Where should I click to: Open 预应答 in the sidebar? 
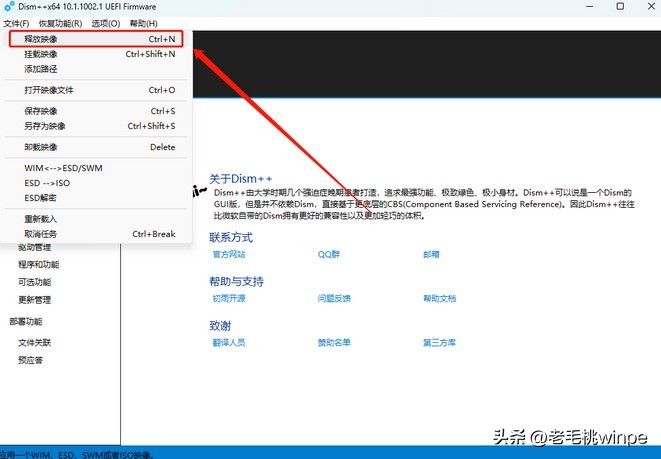30,360
